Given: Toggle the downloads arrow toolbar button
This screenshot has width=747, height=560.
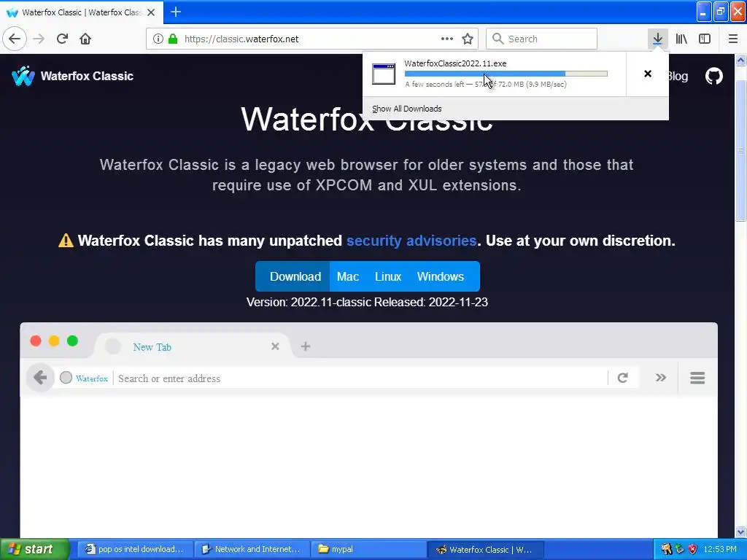Looking at the screenshot, I should tap(657, 39).
